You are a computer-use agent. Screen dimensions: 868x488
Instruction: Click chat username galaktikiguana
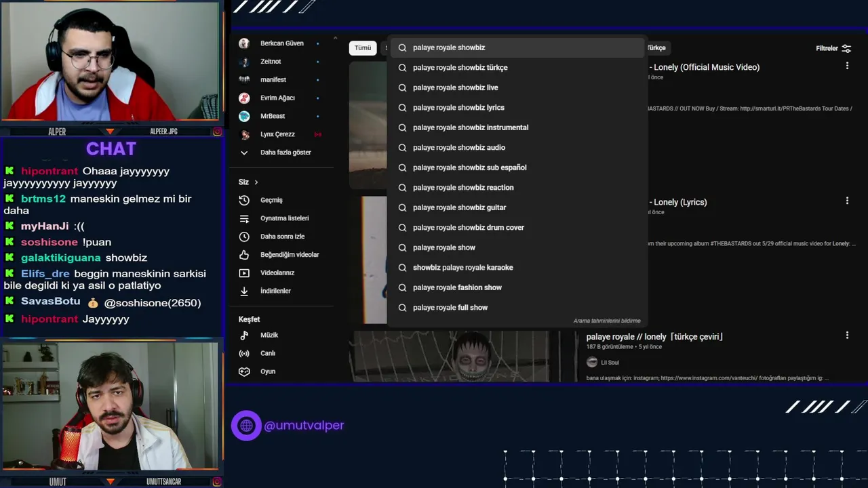(x=60, y=258)
